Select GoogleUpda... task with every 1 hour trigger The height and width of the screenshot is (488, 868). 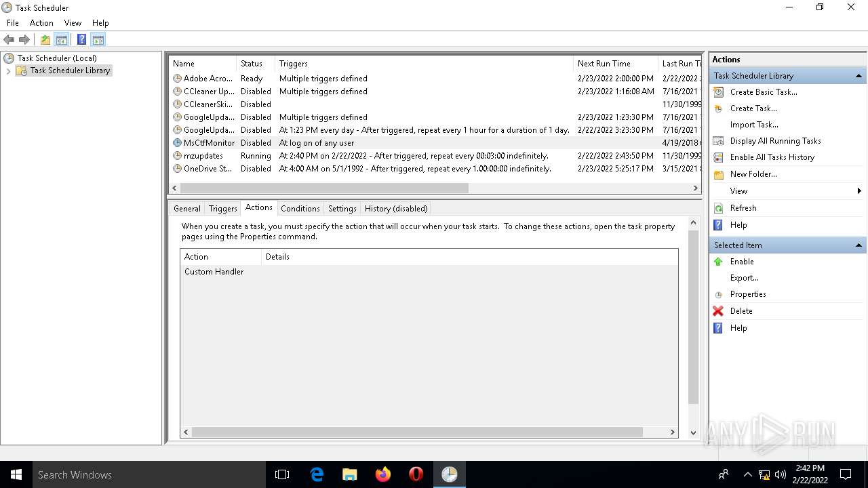[435, 130]
